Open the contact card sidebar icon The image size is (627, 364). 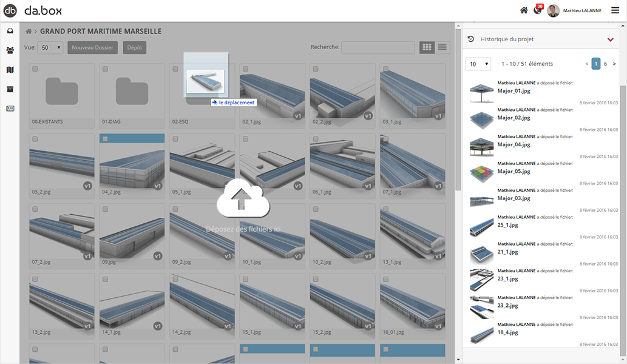(x=10, y=109)
